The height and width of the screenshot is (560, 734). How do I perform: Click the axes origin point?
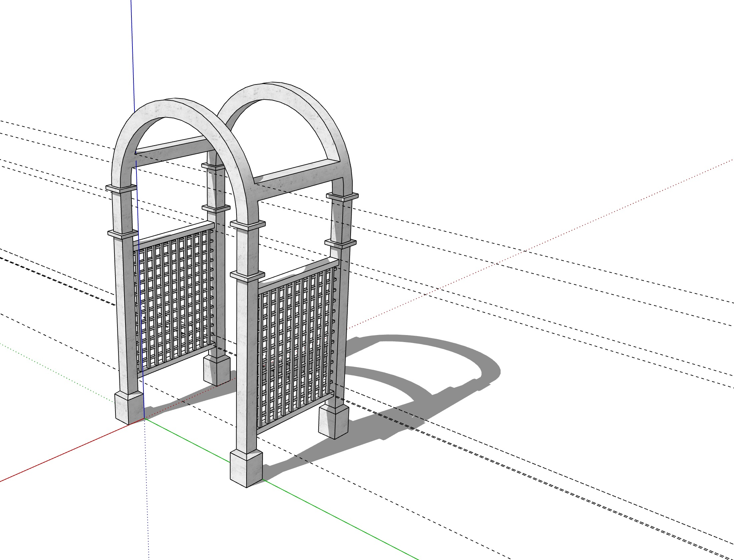tap(144, 418)
